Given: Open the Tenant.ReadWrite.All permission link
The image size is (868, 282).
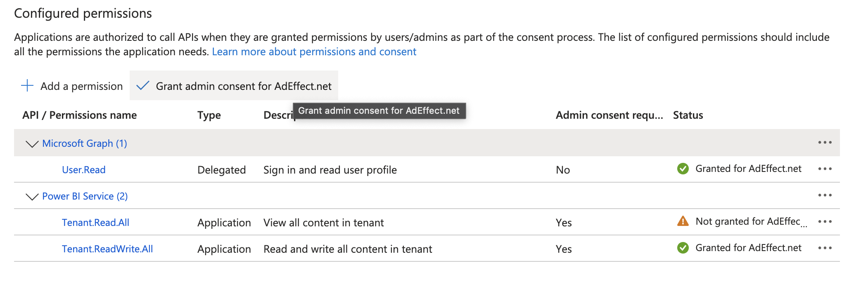Looking at the screenshot, I should [107, 249].
